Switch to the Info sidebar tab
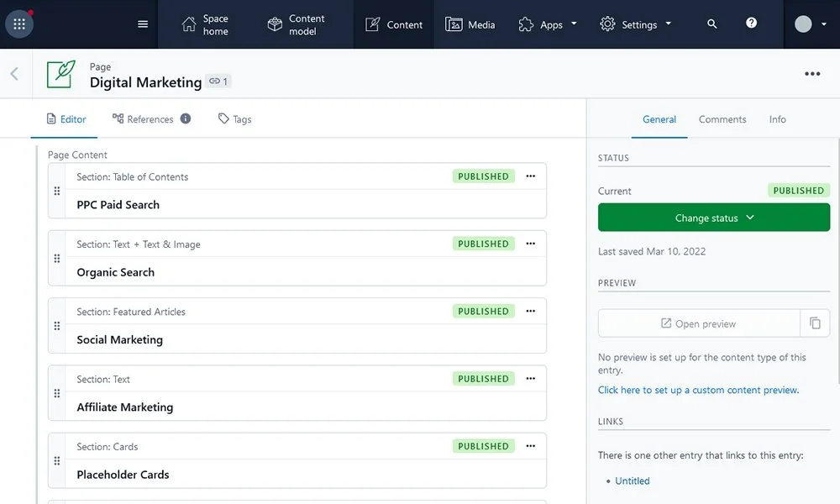Viewport: 840px width, 504px height. (777, 119)
